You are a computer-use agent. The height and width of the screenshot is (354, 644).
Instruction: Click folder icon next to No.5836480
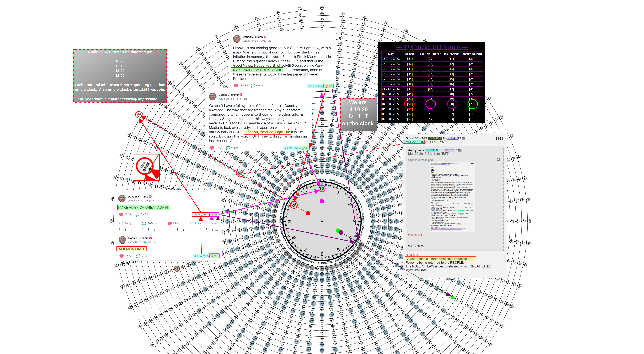tap(463, 138)
